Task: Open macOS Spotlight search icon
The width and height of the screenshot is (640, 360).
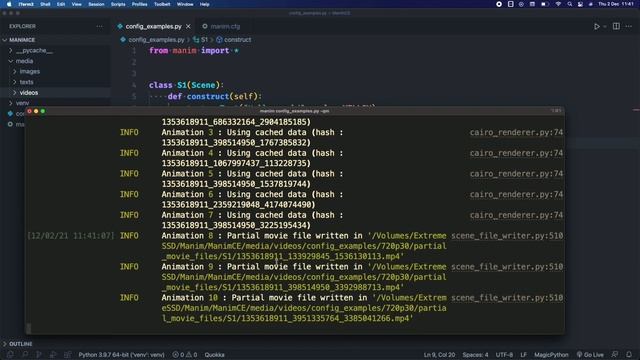Action: [x=569, y=4]
